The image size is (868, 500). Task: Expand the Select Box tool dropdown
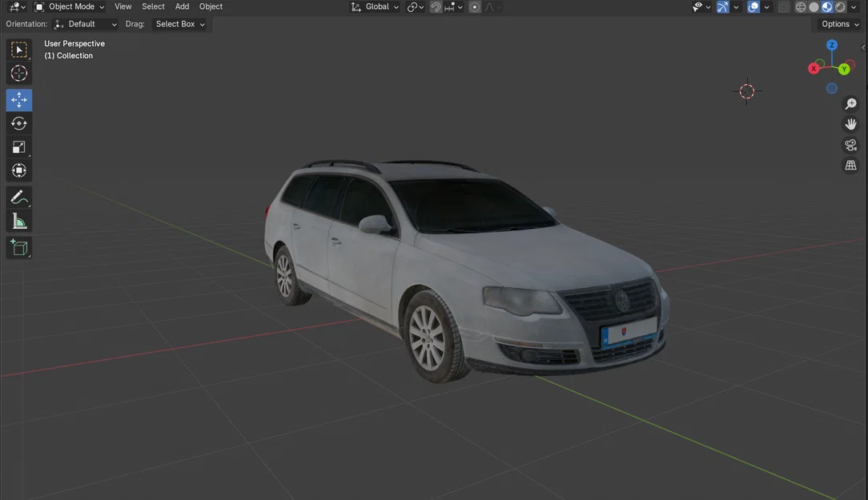pyautogui.click(x=179, y=24)
